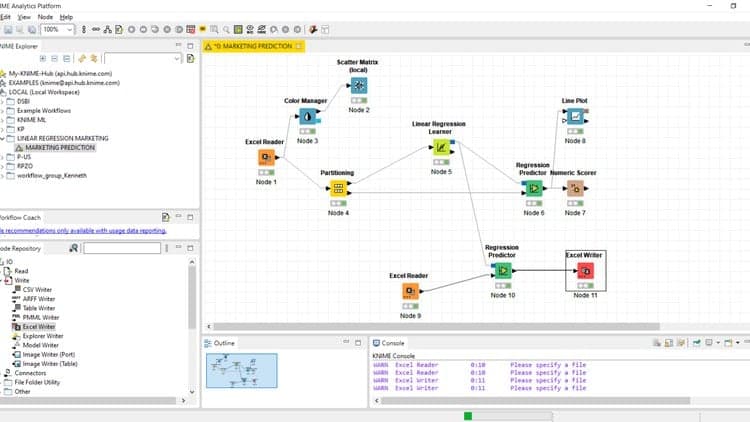Select Excel Writer in the Node Repository
The width and height of the screenshot is (750, 422).
point(39,327)
